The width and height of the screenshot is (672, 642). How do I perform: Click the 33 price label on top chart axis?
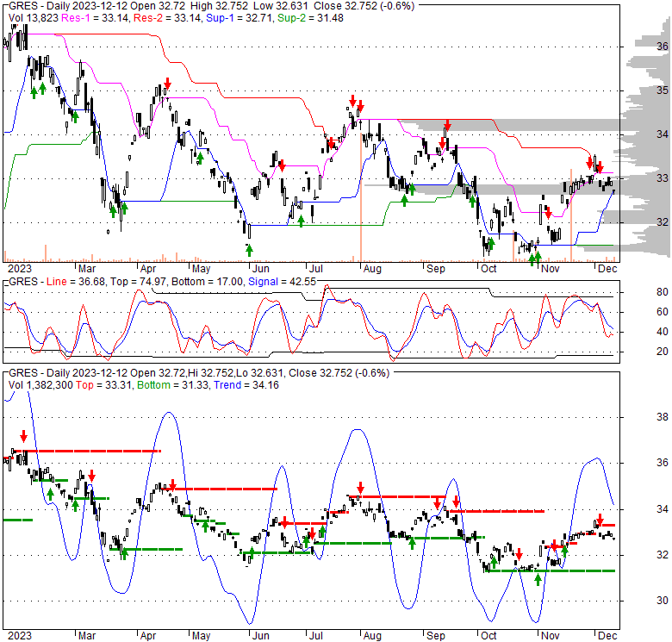coord(663,178)
